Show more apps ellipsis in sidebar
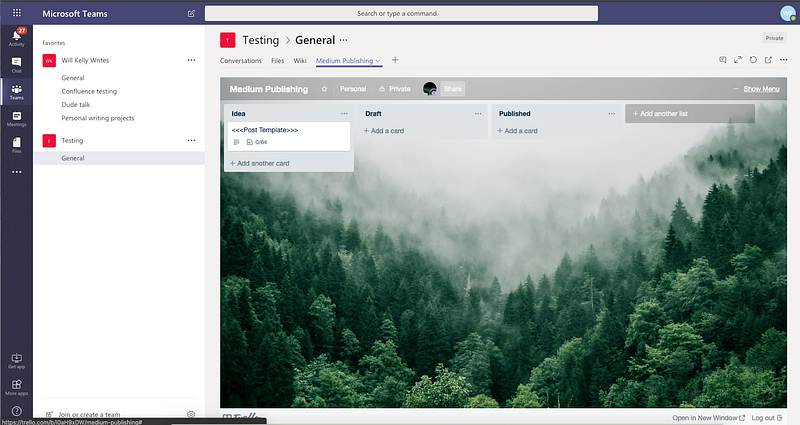Image resolution: width=800 pixels, height=425 pixels. (16, 172)
